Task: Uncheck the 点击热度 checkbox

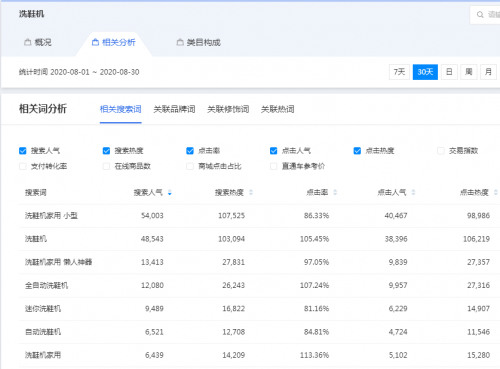Action: coord(357,151)
